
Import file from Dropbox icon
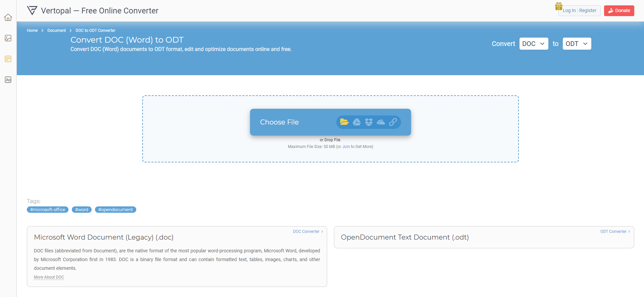click(369, 122)
